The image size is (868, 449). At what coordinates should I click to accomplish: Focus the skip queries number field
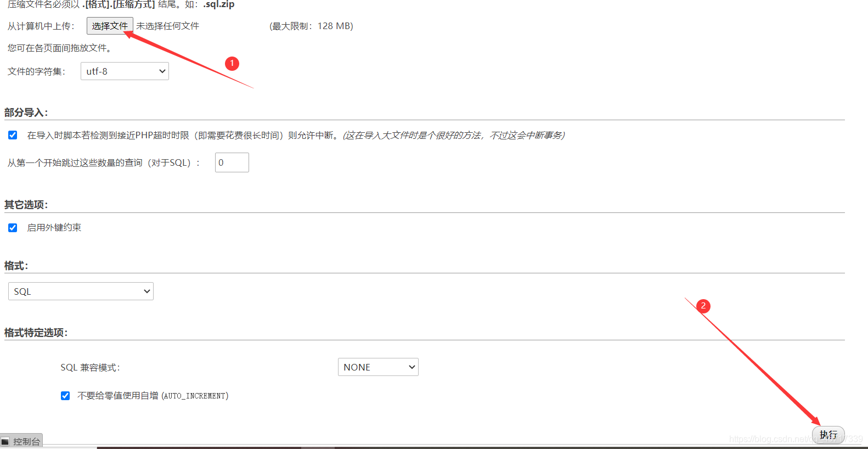click(232, 162)
